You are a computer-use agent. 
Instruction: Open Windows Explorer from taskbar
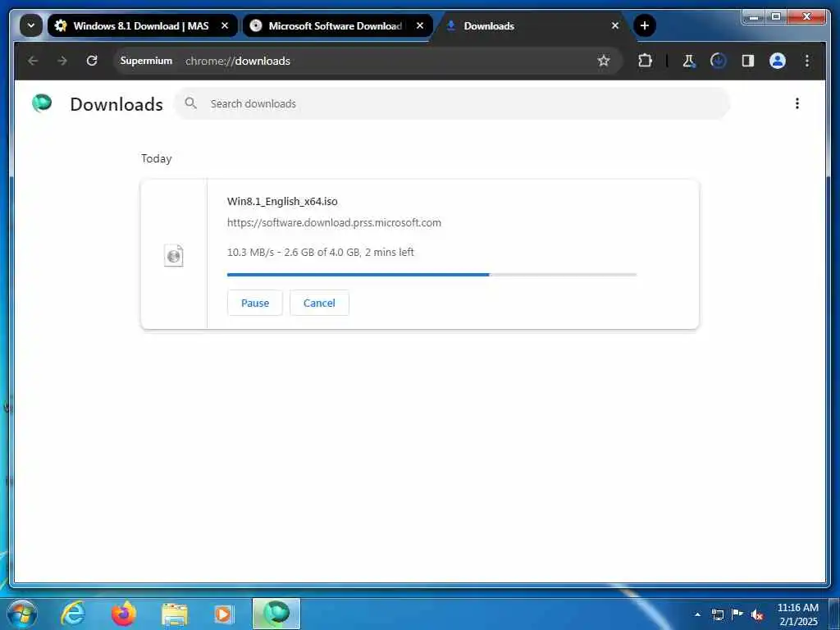pos(175,614)
